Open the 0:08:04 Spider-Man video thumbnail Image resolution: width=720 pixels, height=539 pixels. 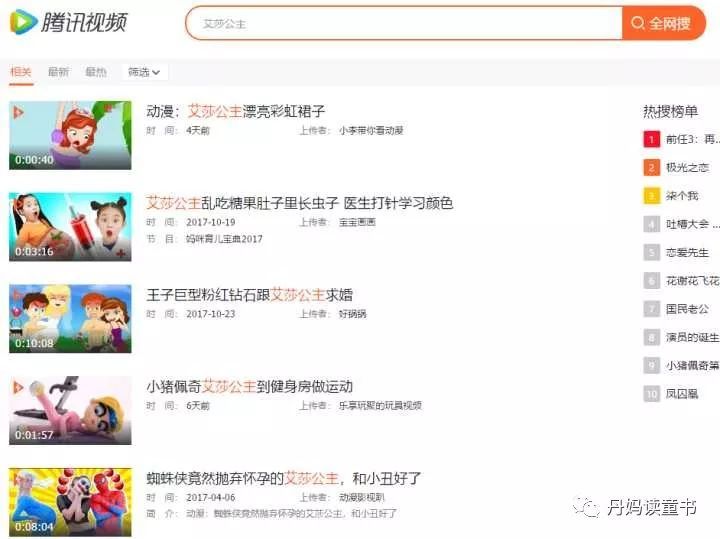[x=70, y=502]
